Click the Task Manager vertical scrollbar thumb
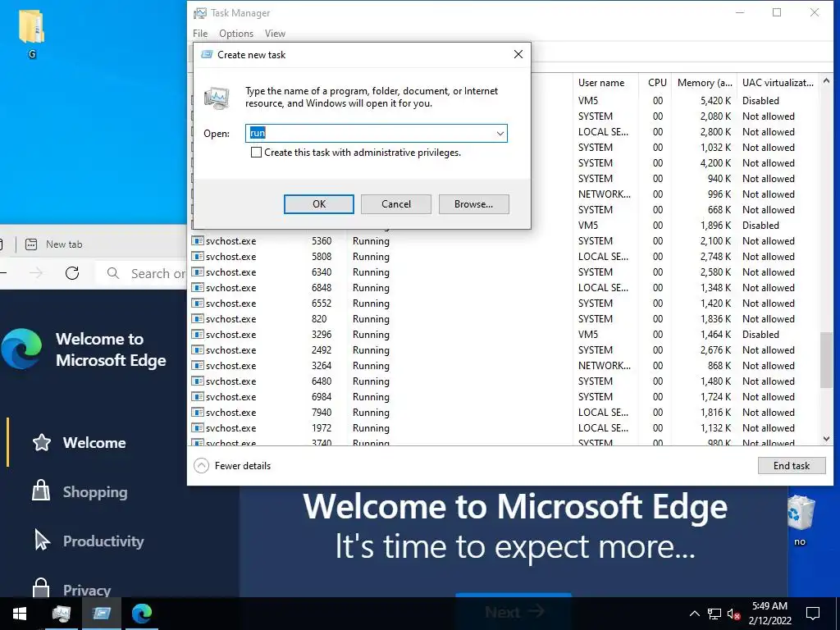 (827, 359)
